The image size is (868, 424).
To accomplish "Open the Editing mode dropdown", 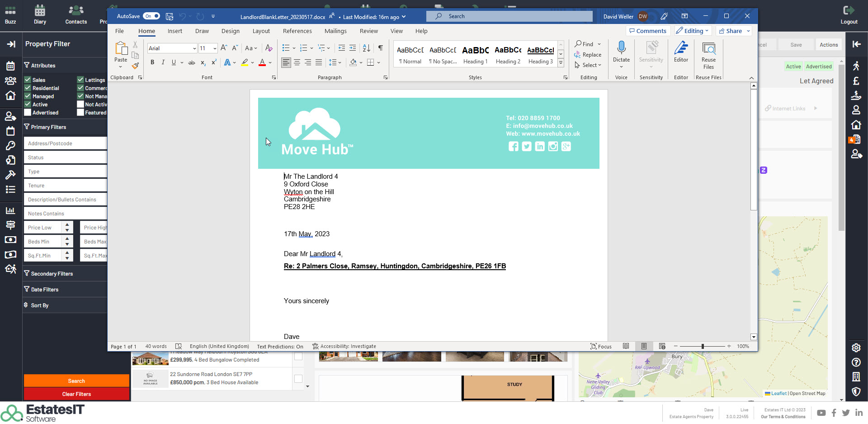I will pyautogui.click(x=693, y=31).
